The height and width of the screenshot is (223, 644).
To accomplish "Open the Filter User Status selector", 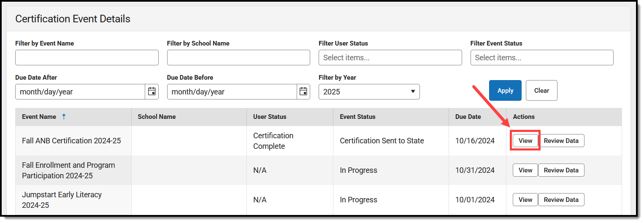I will coord(390,58).
